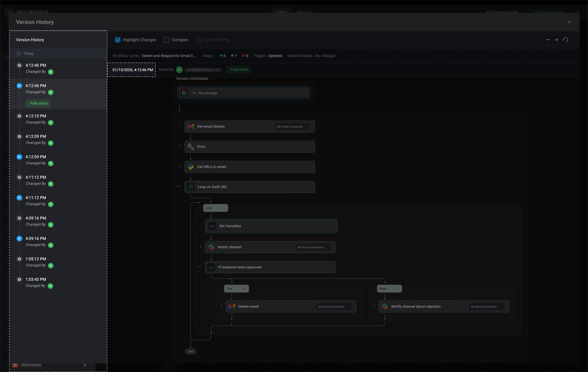Select the New Message trigger step
588x372 pixels.
click(244, 93)
